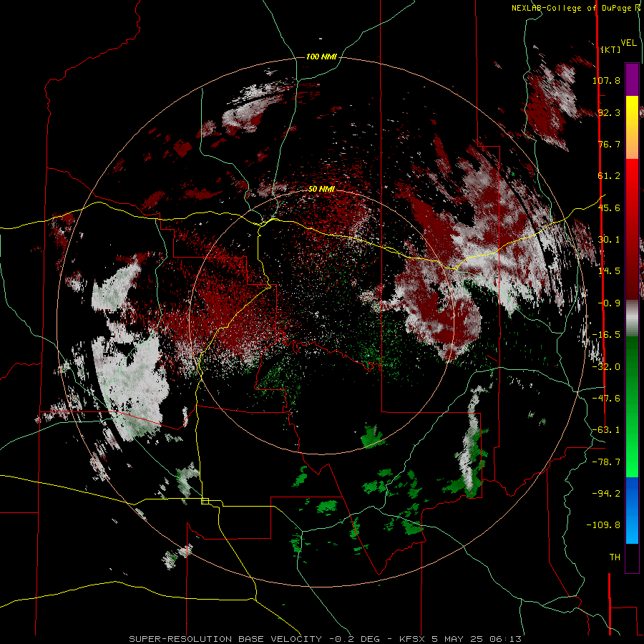Click the 107.8 scale value
Image resolution: width=644 pixels, height=644 pixels.
[606, 80]
